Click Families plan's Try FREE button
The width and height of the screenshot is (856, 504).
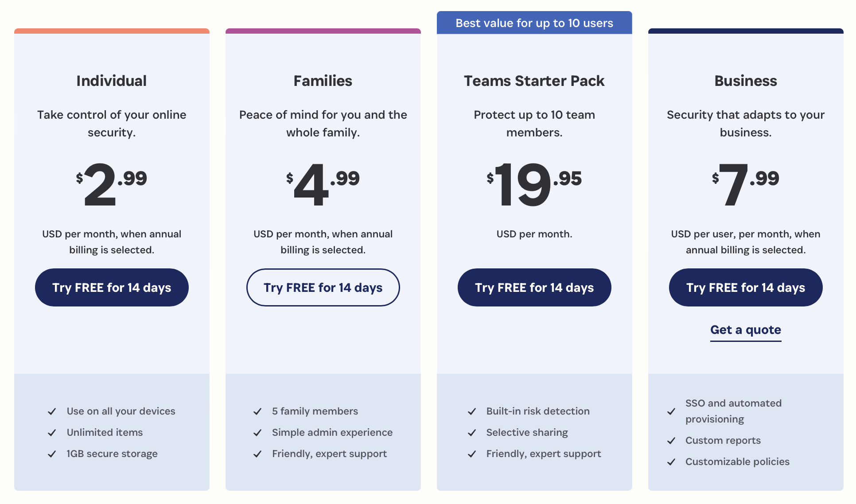[323, 287]
